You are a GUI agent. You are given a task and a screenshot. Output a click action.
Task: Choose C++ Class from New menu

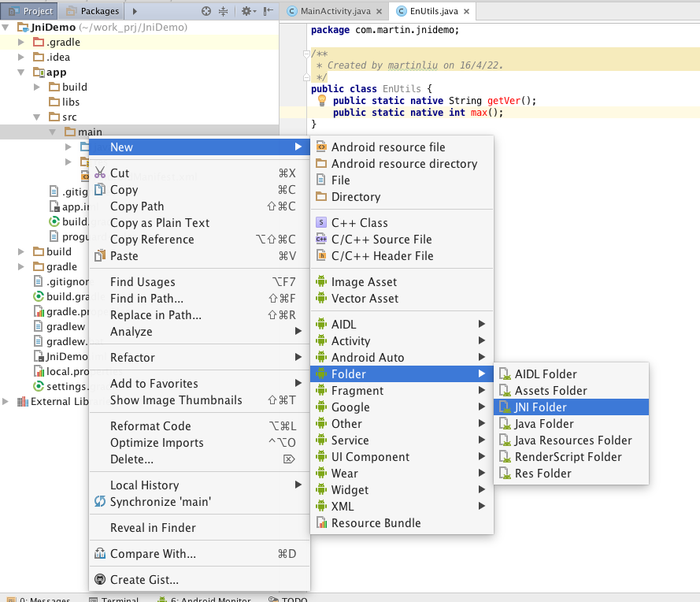(359, 223)
